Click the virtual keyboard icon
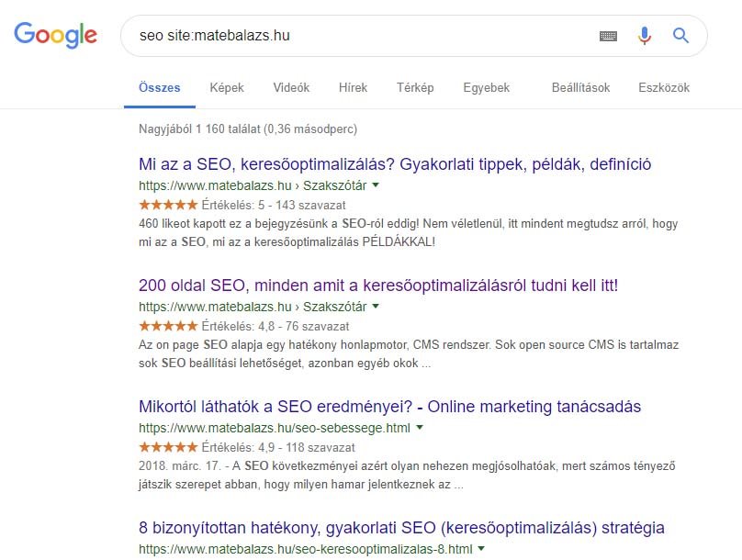This screenshot has height=560, width=742. [x=608, y=35]
